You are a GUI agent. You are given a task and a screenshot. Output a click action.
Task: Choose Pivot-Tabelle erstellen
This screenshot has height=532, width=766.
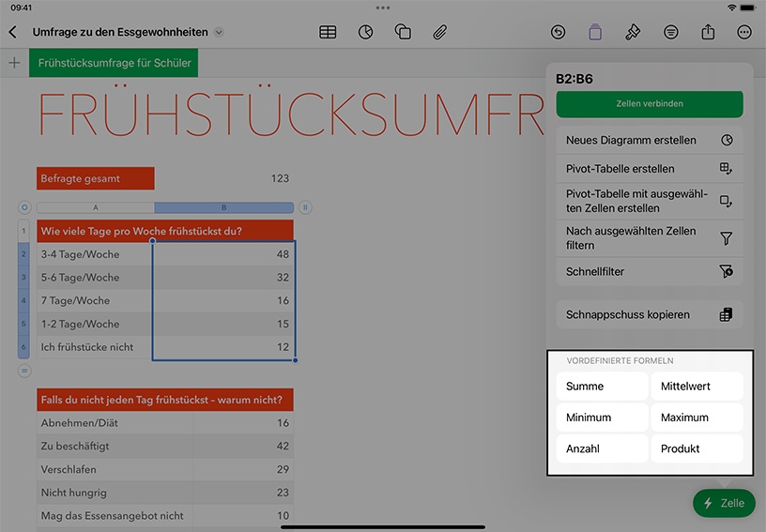pyautogui.click(x=650, y=169)
